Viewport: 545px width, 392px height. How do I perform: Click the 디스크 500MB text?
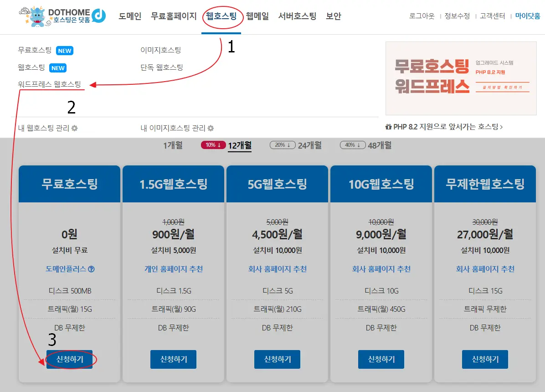pos(70,291)
